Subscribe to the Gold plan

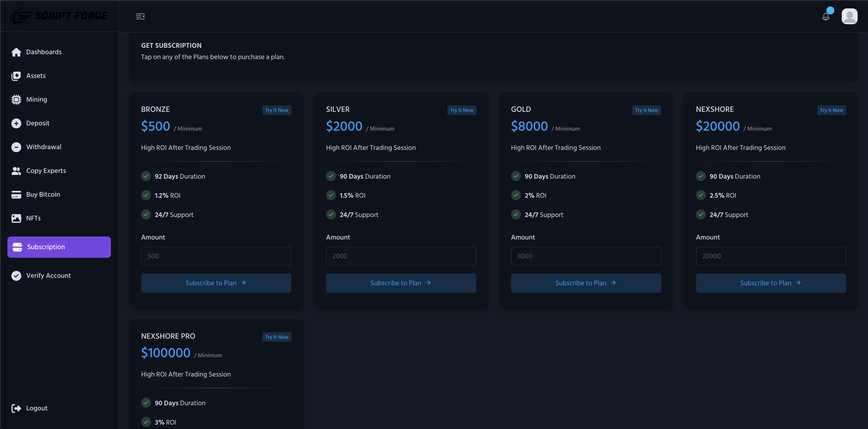[586, 283]
